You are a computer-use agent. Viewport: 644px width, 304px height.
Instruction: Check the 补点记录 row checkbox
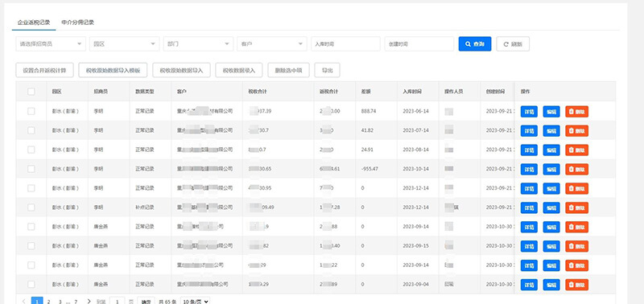[x=31, y=207]
